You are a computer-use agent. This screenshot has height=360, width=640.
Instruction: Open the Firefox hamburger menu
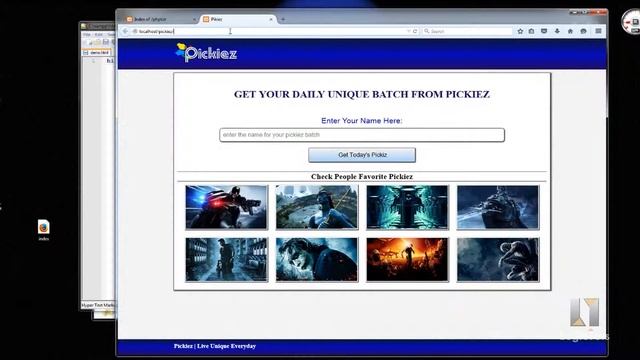[x=598, y=31]
